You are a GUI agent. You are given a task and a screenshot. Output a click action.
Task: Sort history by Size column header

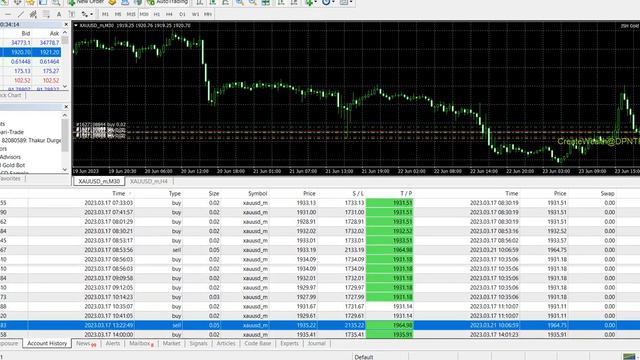tap(214, 193)
